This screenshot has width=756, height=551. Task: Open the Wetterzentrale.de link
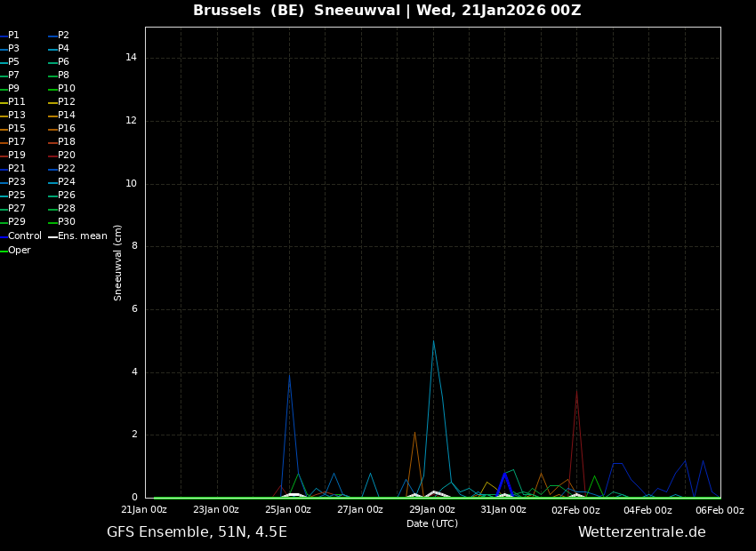coord(641,532)
